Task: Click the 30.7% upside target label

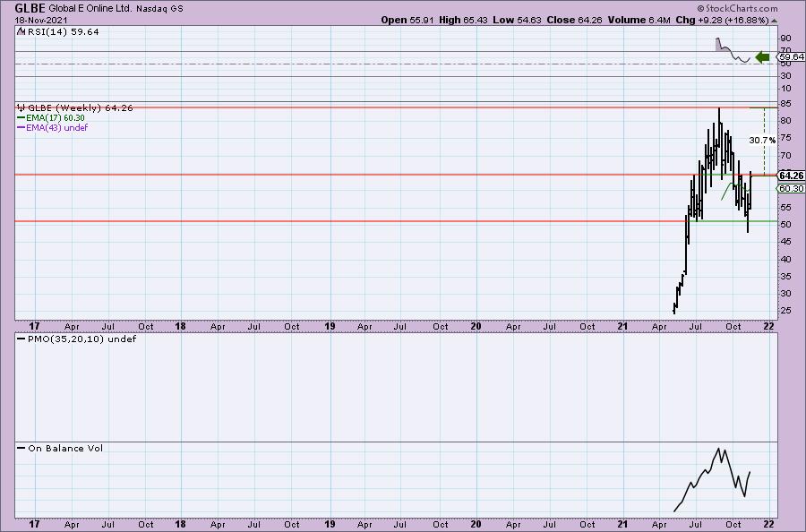Action: (762, 140)
